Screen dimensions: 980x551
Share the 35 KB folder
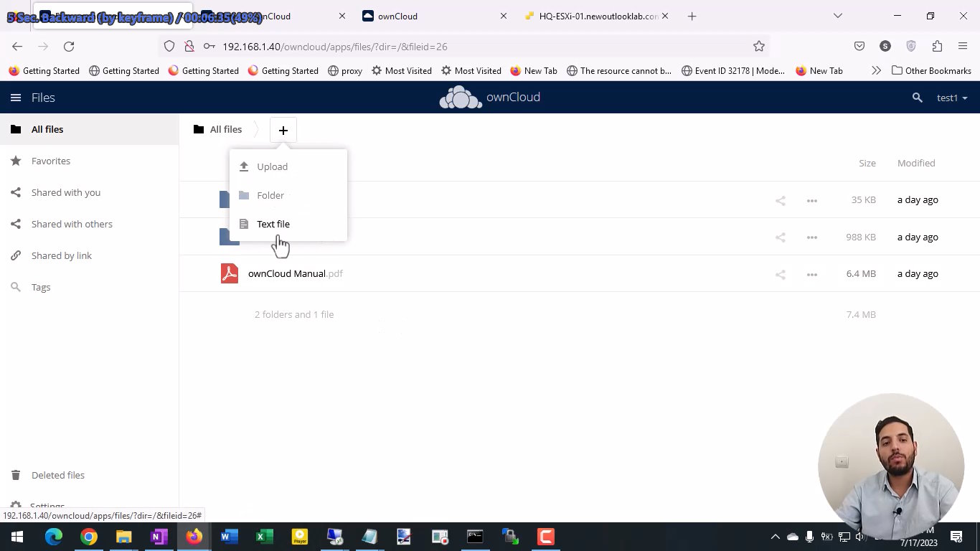click(781, 200)
